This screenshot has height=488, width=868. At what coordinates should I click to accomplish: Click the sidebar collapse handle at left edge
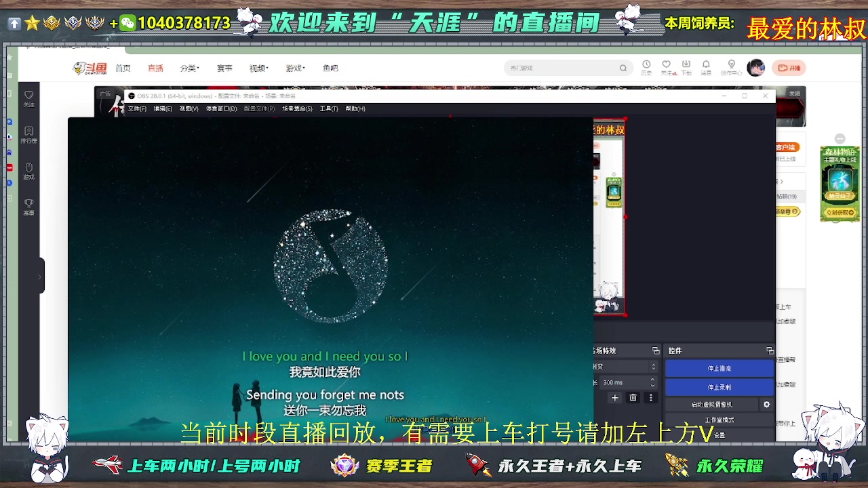click(x=39, y=276)
